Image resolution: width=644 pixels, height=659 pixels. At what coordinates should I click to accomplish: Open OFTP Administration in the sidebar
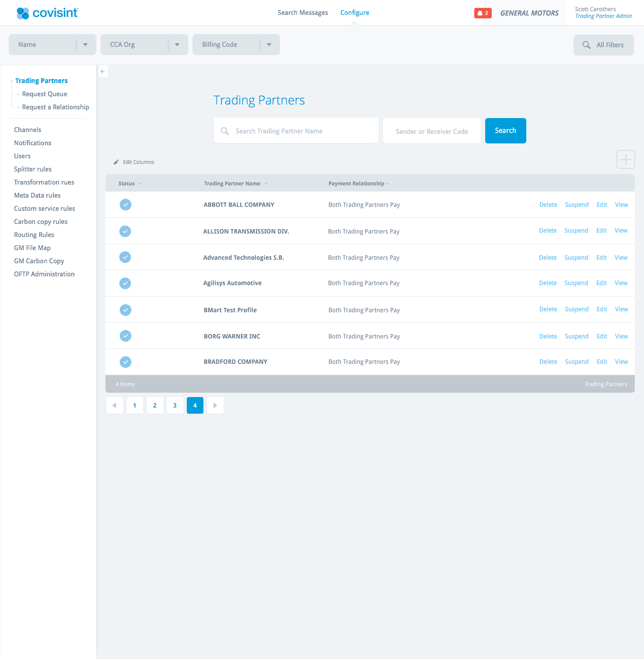tap(44, 274)
